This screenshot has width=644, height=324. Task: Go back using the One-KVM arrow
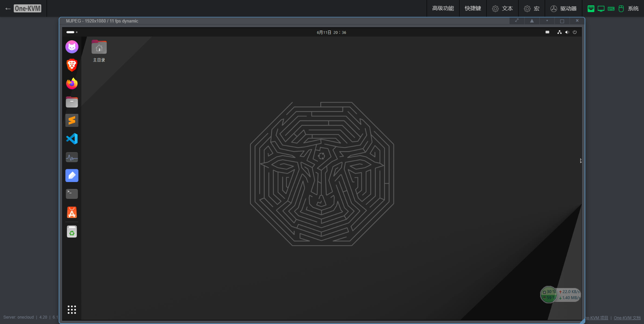coord(8,9)
